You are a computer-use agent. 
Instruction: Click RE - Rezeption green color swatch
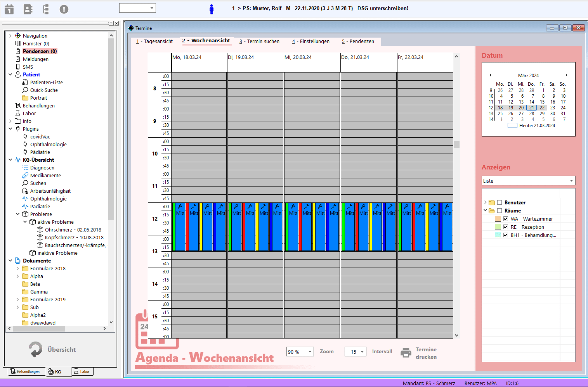pos(498,227)
